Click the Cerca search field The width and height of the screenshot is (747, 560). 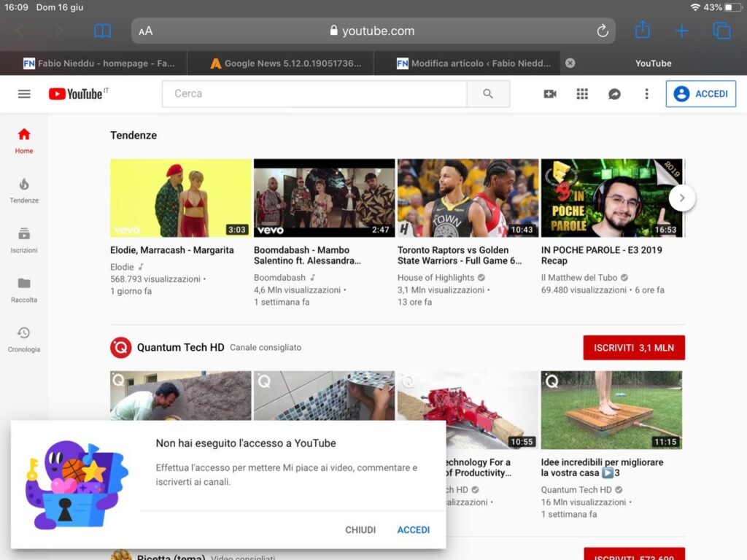coord(314,94)
